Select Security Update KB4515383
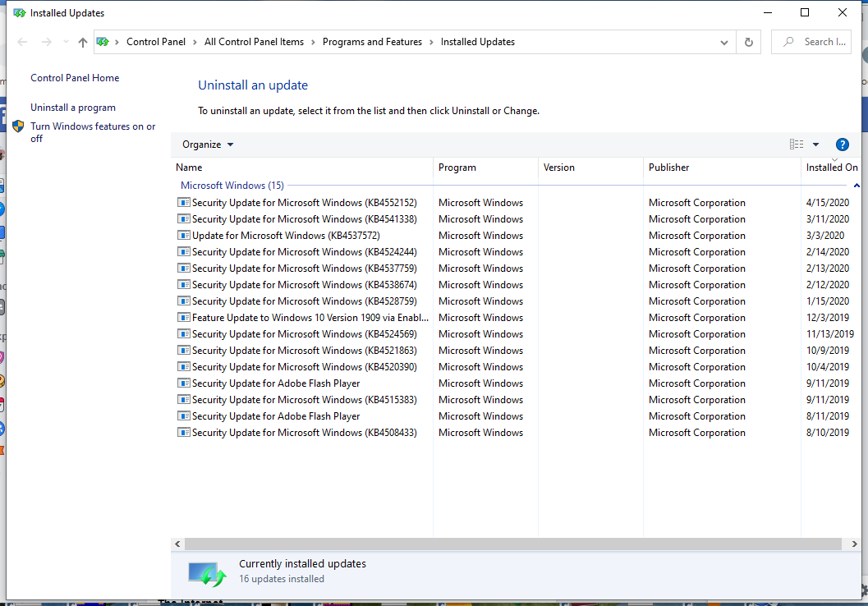Image resolution: width=868 pixels, height=606 pixels. (x=305, y=400)
